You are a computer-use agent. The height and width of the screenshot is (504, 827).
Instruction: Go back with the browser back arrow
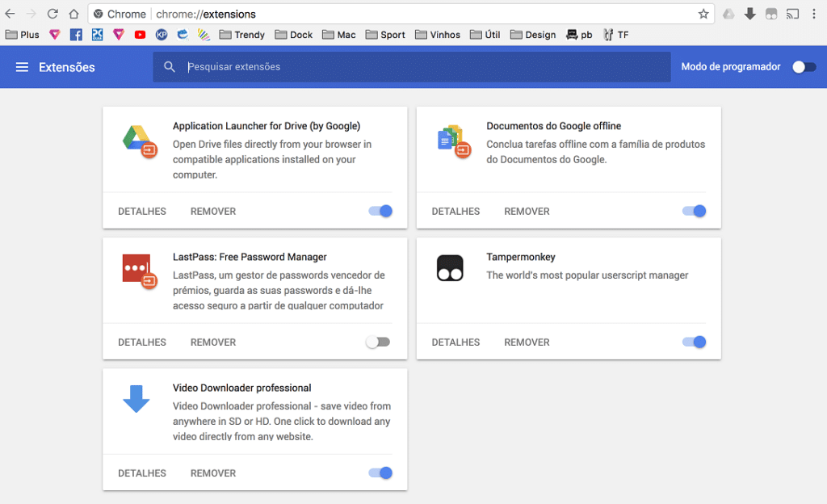click(x=10, y=14)
